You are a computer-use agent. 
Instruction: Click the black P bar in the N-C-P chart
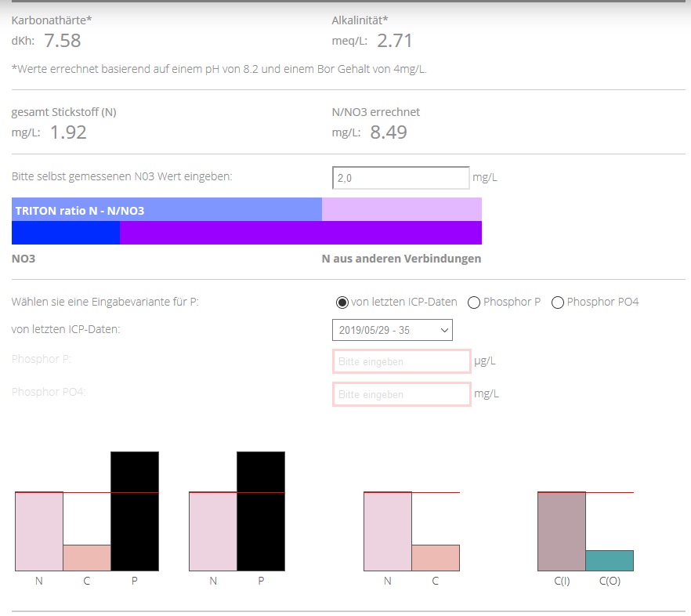(135, 511)
